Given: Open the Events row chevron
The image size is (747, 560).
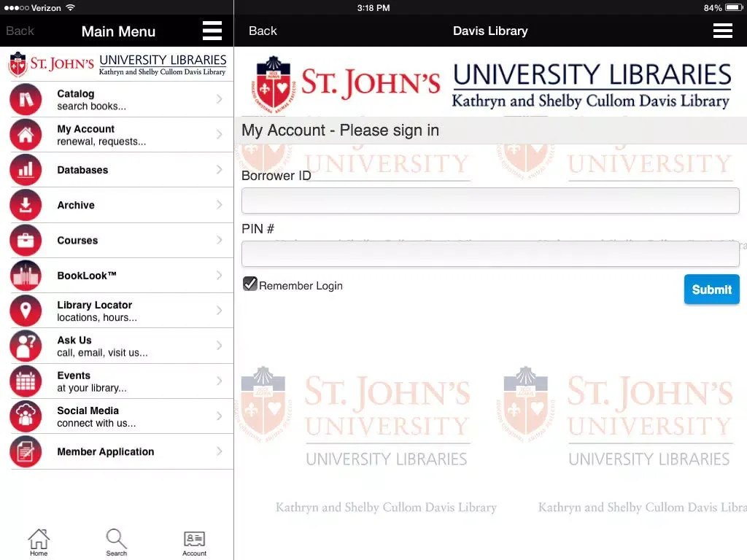Looking at the screenshot, I should pos(219,381).
